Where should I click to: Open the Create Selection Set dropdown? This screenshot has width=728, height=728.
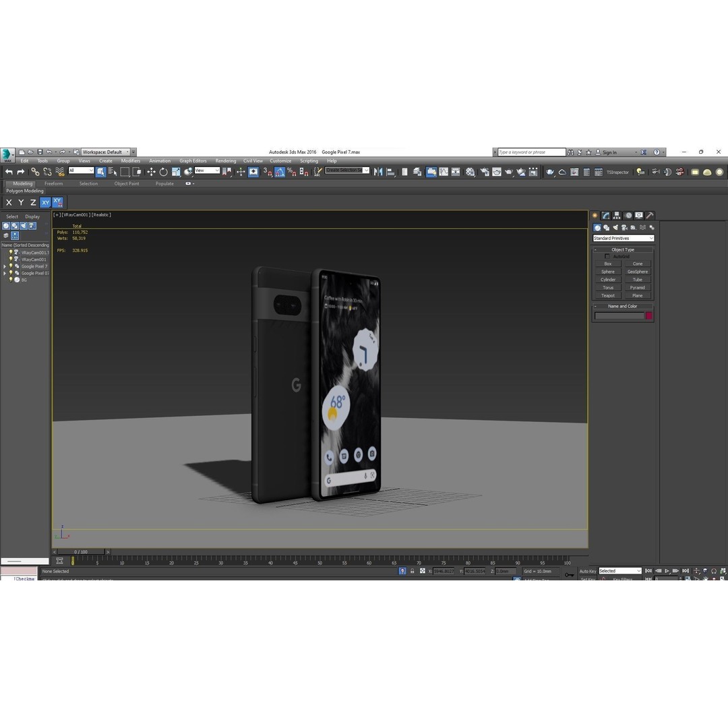[x=347, y=171]
